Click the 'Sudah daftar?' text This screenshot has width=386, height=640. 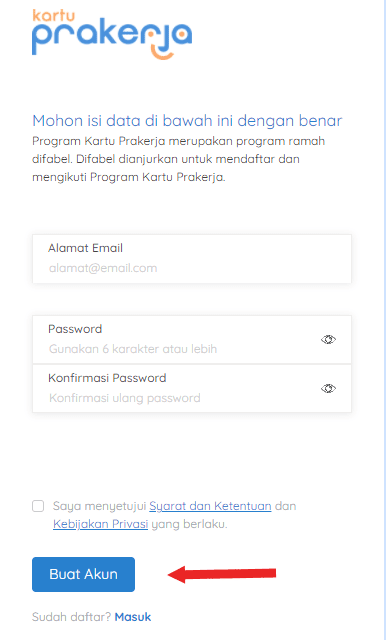click(x=71, y=617)
